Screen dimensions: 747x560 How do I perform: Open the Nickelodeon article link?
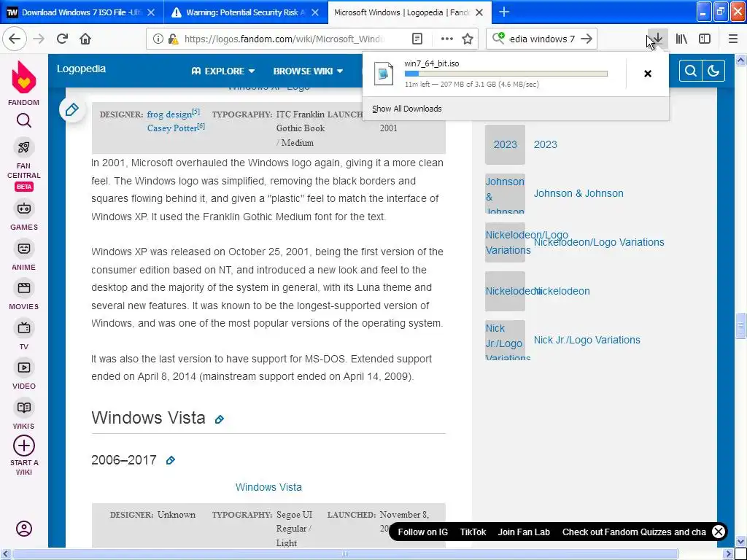tap(562, 291)
